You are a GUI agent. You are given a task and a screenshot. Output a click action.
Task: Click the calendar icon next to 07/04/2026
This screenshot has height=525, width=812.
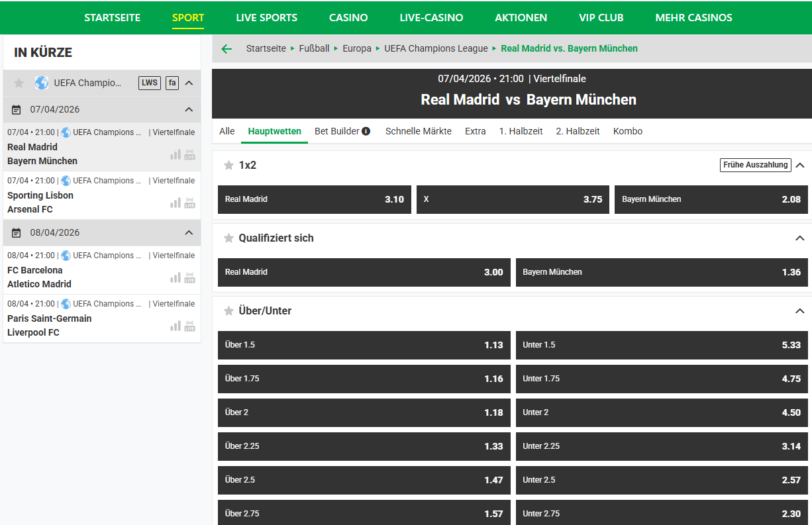point(17,110)
